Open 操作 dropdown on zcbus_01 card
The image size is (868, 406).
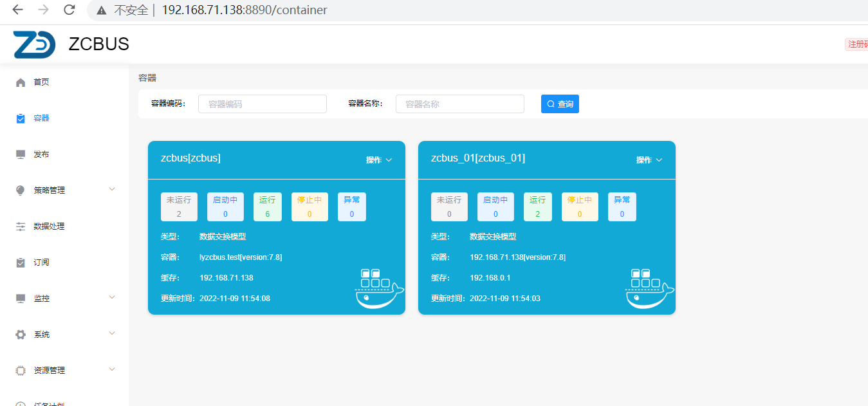pyautogui.click(x=649, y=160)
